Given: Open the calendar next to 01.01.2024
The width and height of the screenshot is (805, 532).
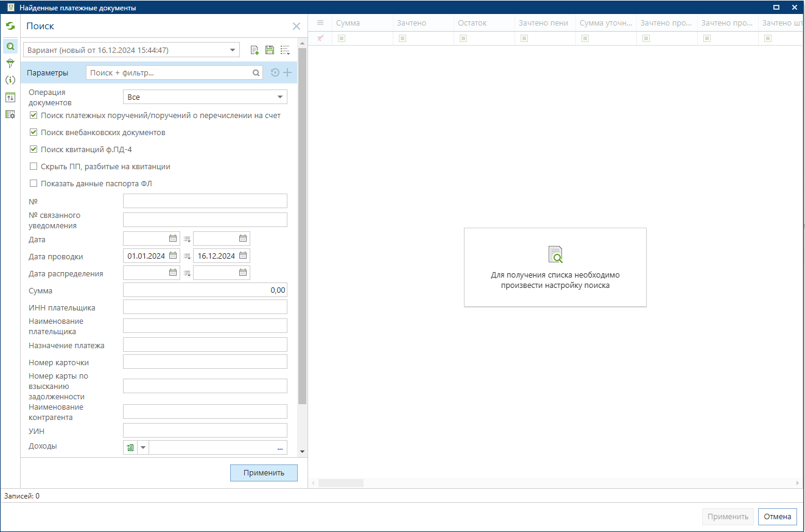Looking at the screenshot, I should click(x=173, y=256).
